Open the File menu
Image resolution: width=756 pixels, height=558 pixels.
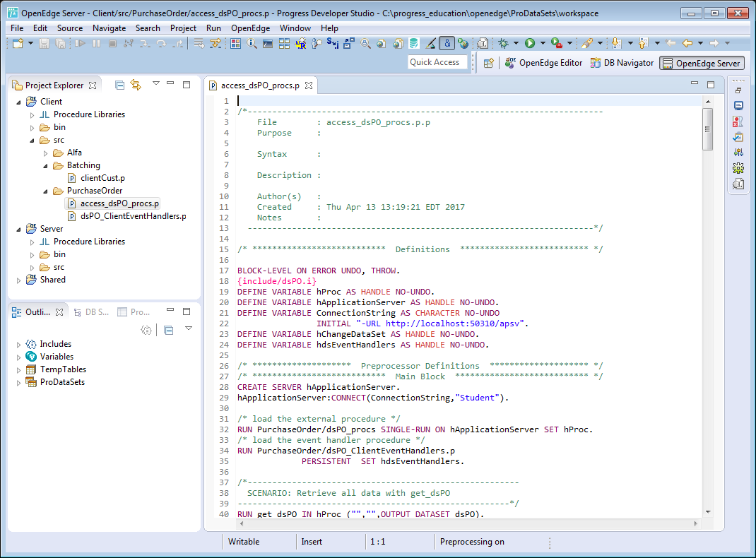17,28
